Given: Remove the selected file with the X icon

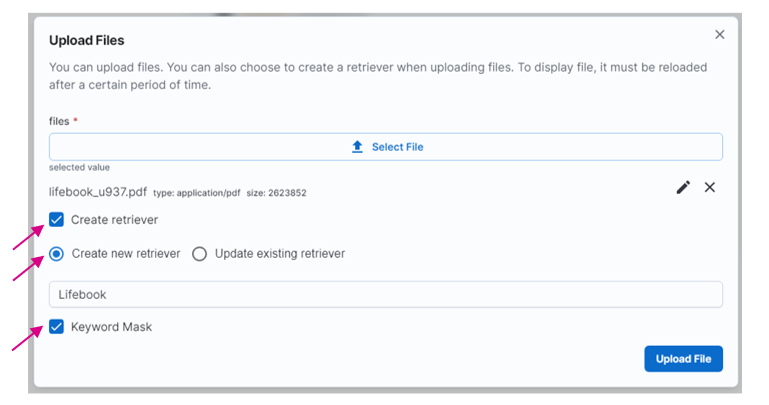Looking at the screenshot, I should [710, 187].
